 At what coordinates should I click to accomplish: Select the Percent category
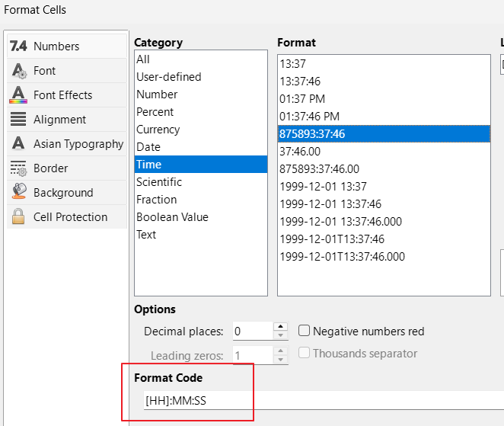201,112
